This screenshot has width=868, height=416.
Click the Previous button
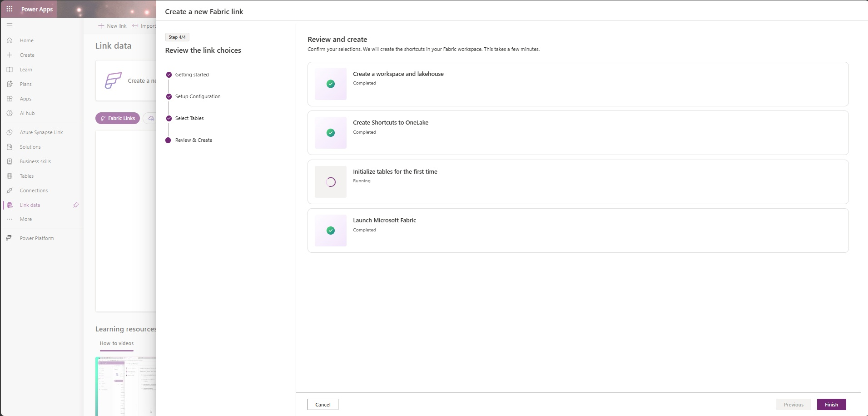coord(794,405)
